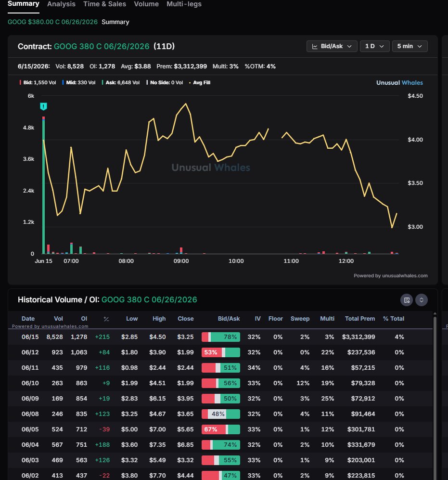Sort table by High column
448x480 pixels.
point(159,319)
